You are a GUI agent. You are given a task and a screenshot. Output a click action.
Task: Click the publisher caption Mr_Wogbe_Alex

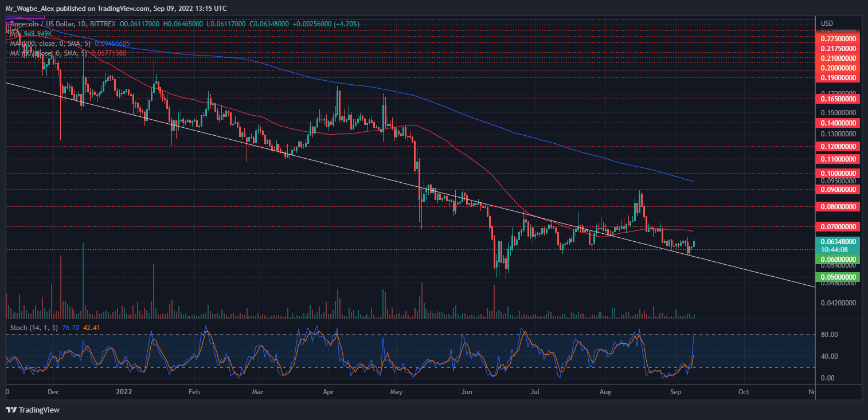click(29, 9)
